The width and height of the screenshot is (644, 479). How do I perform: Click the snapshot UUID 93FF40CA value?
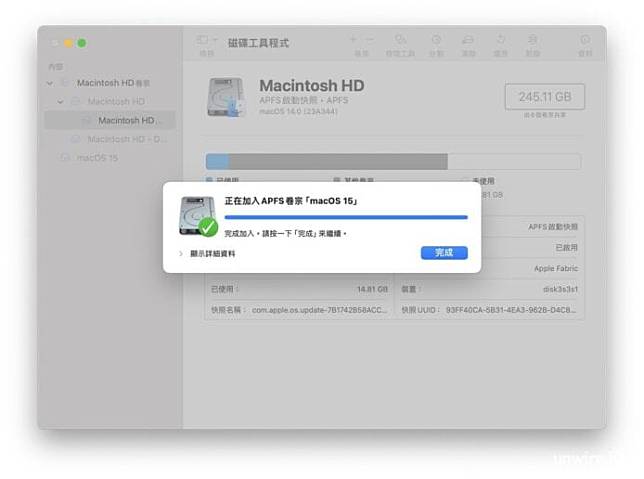[x=511, y=310]
